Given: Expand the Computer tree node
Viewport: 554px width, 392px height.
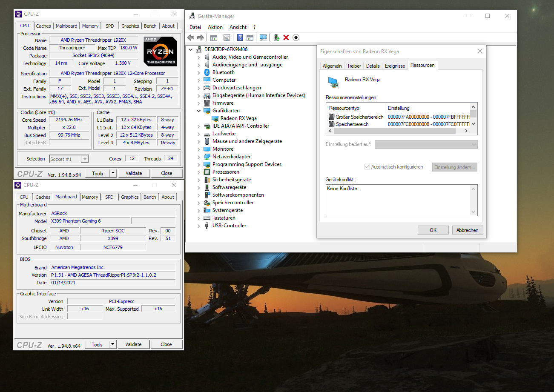Looking at the screenshot, I should pos(198,80).
